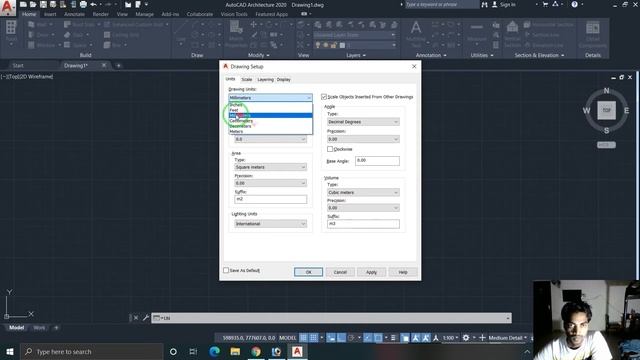Open the 1:100 annotation scale dropdown
640x360 pixels.
click(451, 338)
